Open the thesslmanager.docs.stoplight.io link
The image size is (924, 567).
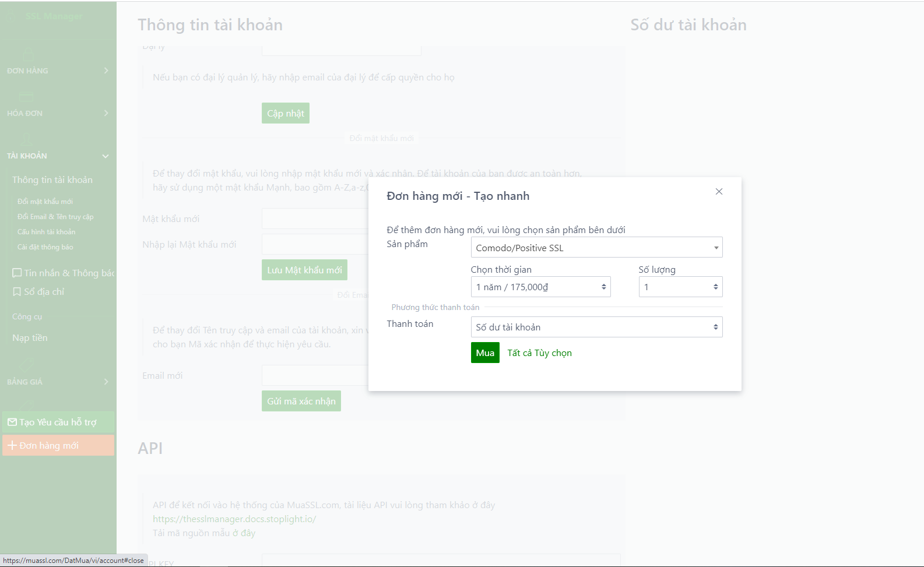click(234, 519)
